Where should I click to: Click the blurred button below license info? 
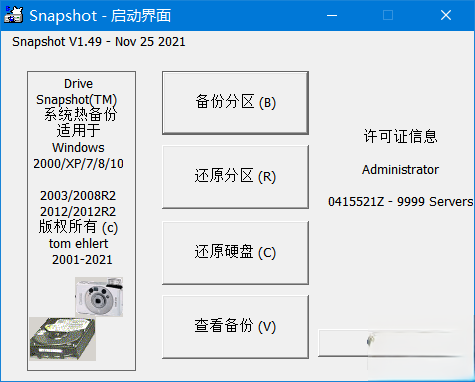(392, 343)
